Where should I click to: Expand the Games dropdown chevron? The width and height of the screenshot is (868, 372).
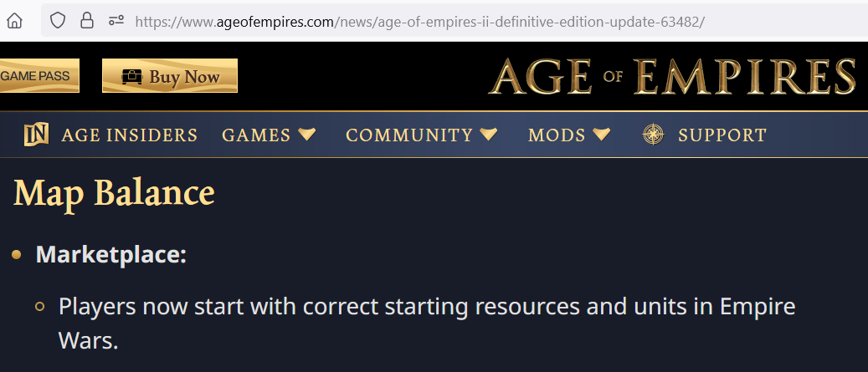coord(306,134)
